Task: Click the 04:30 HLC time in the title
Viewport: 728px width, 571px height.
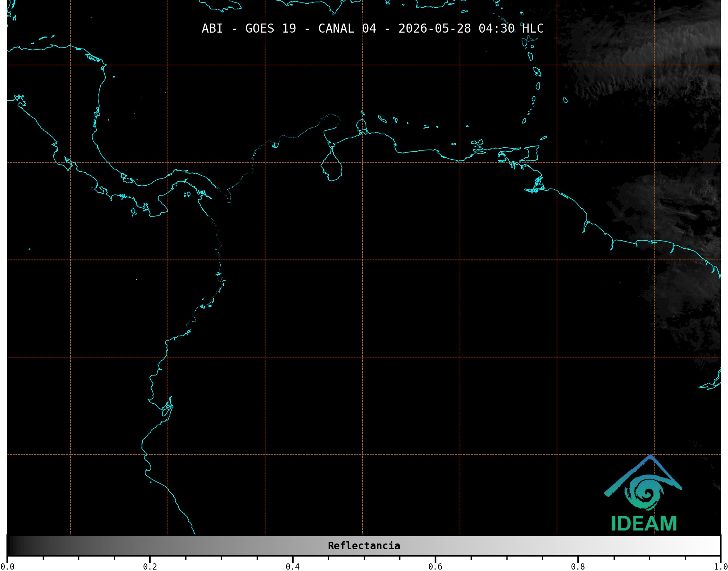Action: [x=511, y=29]
